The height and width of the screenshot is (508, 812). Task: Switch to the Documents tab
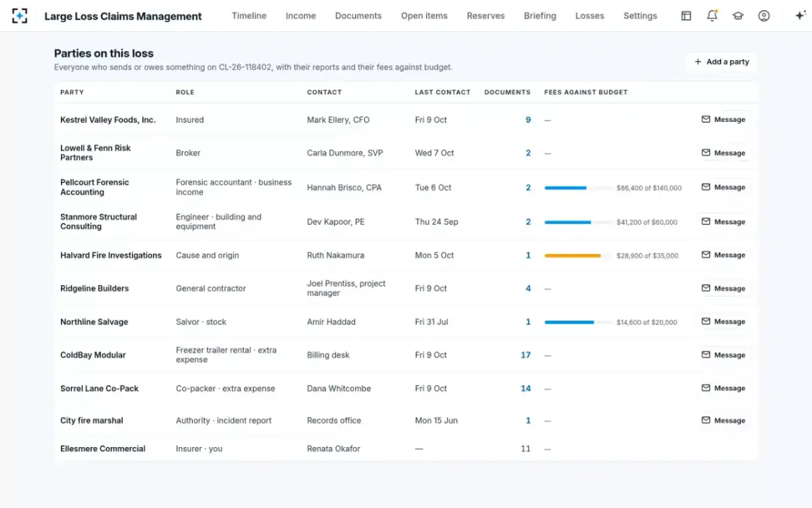[358, 16]
